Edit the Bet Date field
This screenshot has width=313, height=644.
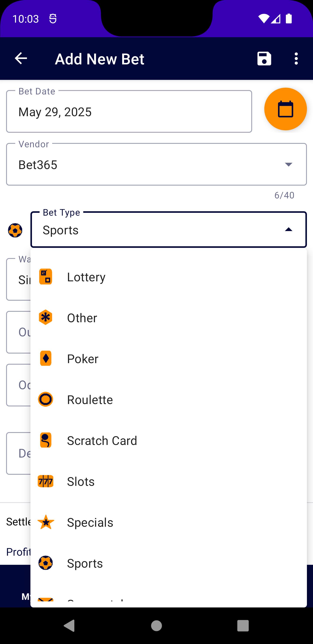(x=129, y=111)
